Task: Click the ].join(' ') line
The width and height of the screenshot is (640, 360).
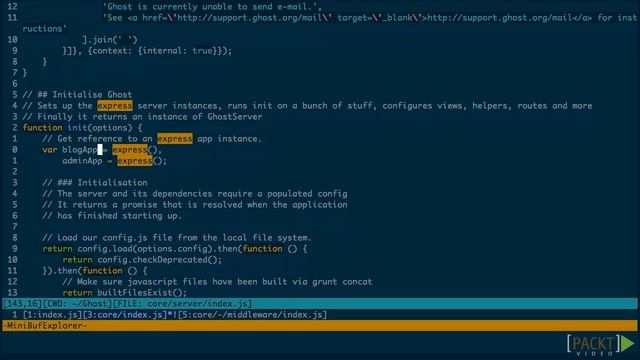Action: click(109, 40)
